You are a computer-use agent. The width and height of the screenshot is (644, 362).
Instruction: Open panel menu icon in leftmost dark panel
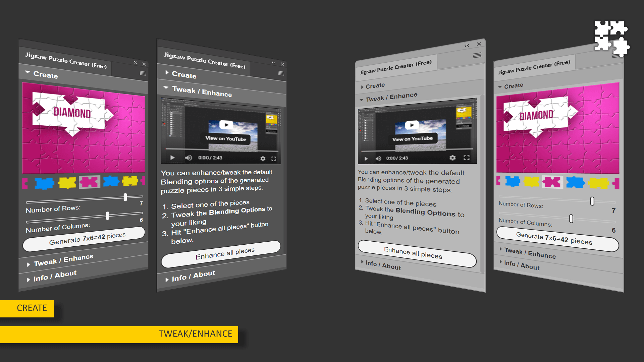pos(143,73)
